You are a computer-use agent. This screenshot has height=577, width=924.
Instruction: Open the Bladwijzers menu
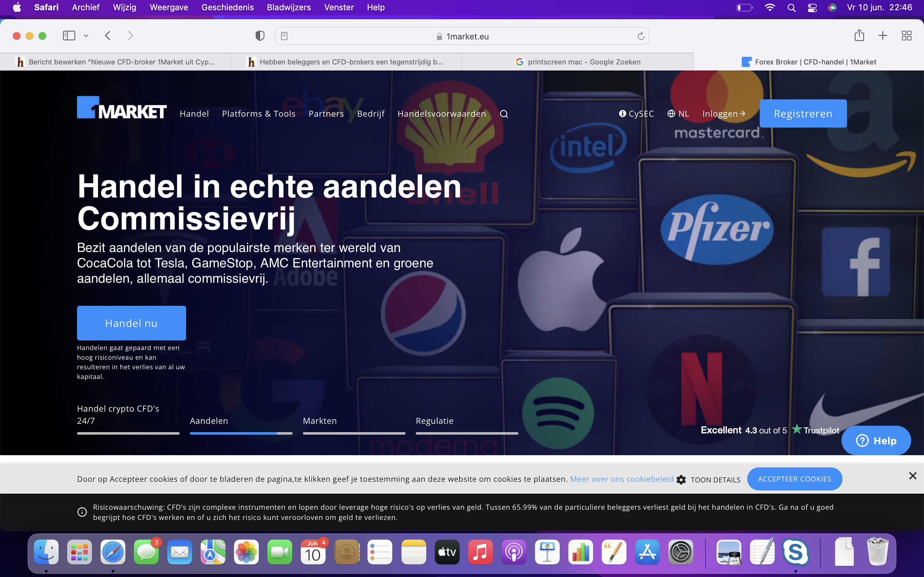pyautogui.click(x=289, y=7)
